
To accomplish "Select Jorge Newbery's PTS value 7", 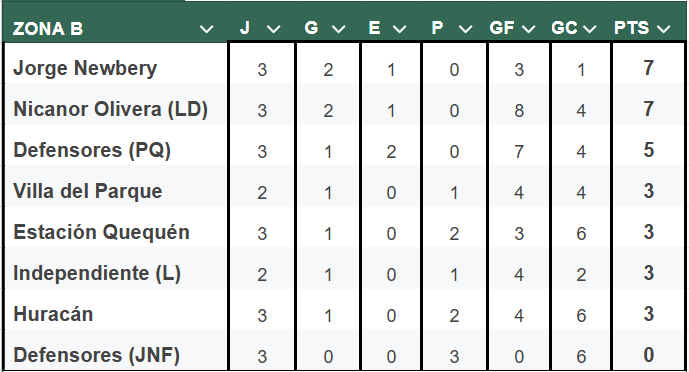I will (649, 68).
